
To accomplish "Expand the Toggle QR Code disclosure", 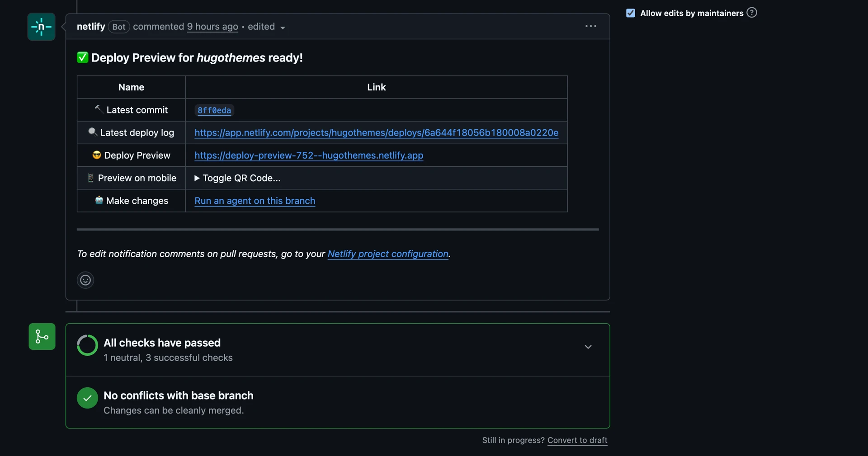I will 237,178.
